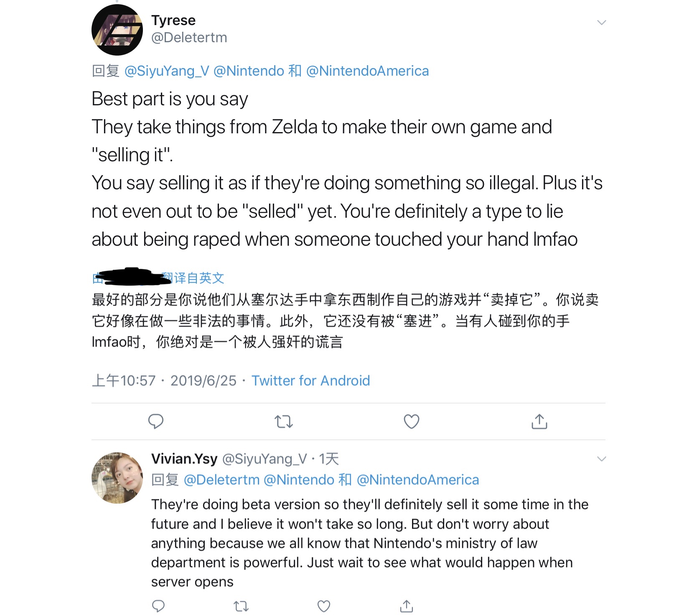
Task: Share Tyrese's main tweet
Action: 539,421
